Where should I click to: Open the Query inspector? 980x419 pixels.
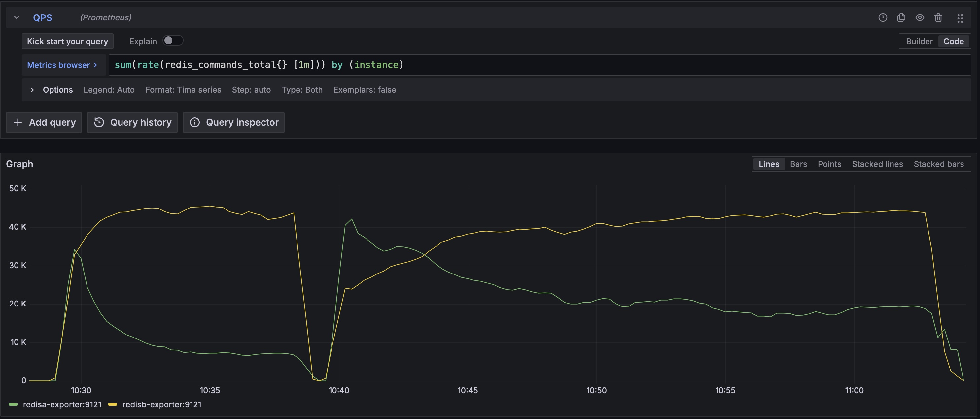[233, 122]
